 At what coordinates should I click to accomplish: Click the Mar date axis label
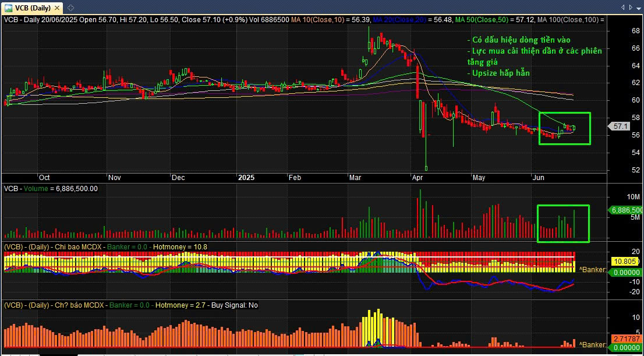[x=355, y=178]
